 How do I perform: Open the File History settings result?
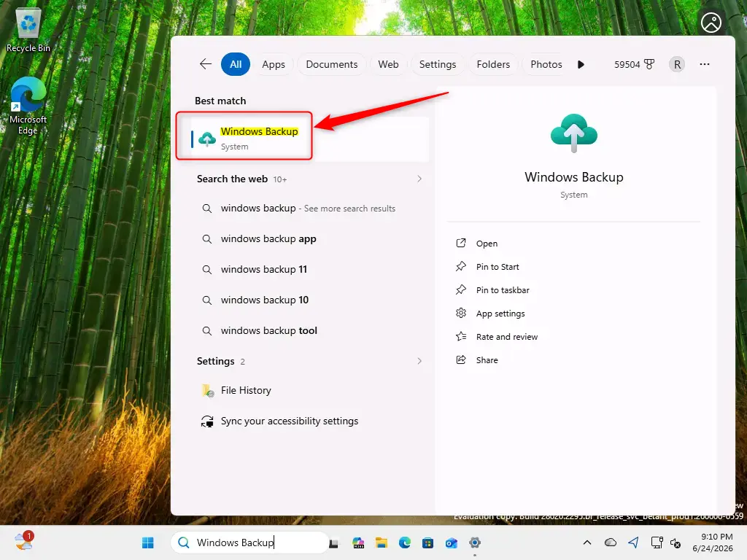(309, 391)
